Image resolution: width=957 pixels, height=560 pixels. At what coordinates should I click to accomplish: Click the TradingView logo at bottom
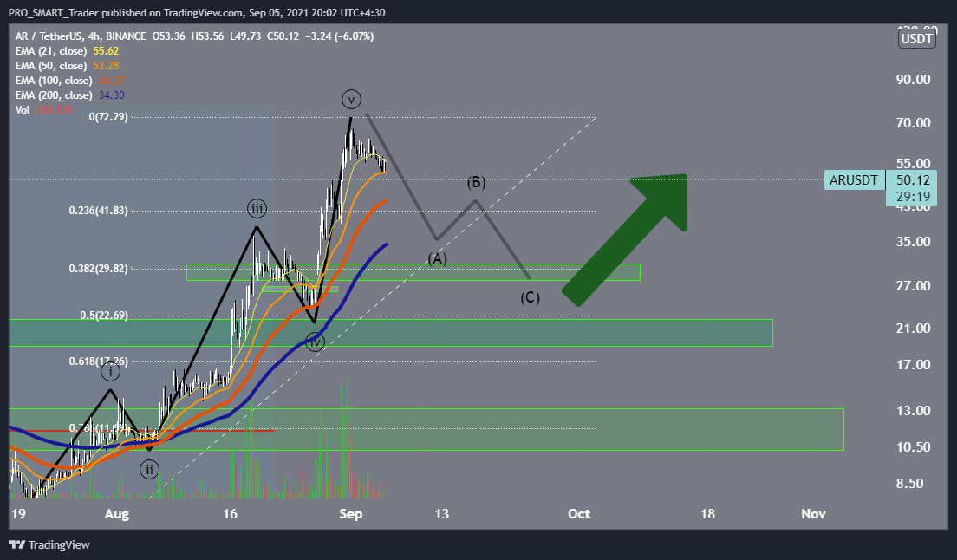tap(49, 544)
